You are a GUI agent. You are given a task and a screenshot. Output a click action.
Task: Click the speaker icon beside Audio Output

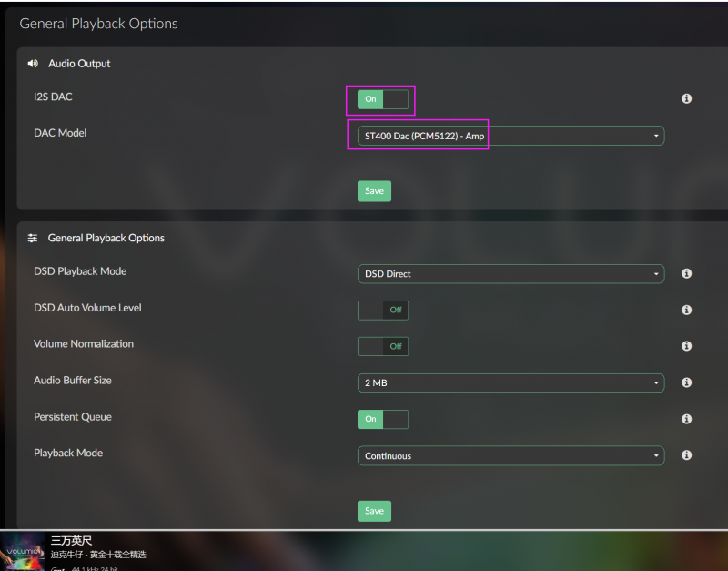[33, 63]
